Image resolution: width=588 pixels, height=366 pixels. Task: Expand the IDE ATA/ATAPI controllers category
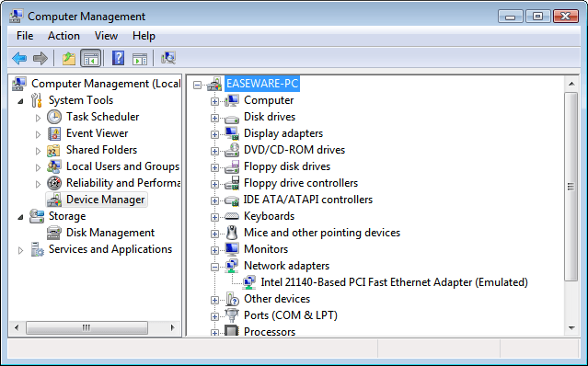tap(214, 200)
